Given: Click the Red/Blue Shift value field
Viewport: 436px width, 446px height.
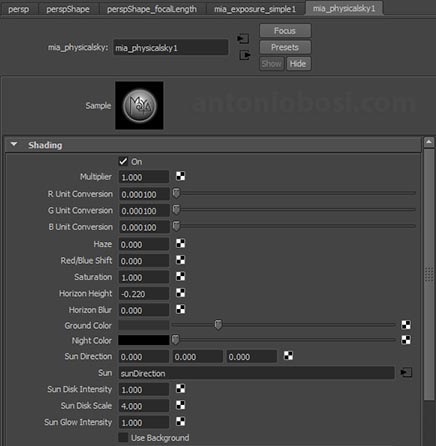Looking at the screenshot, I should pyautogui.click(x=144, y=260).
